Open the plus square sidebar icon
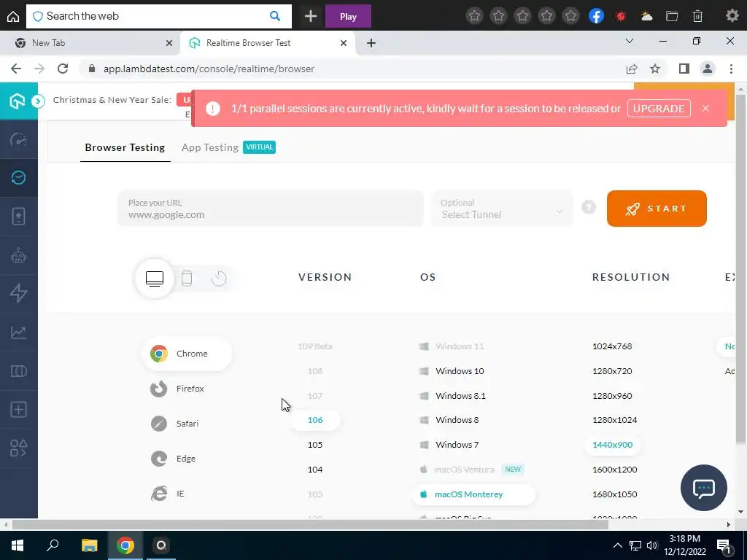The height and width of the screenshot is (560, 747). [18, 410]
